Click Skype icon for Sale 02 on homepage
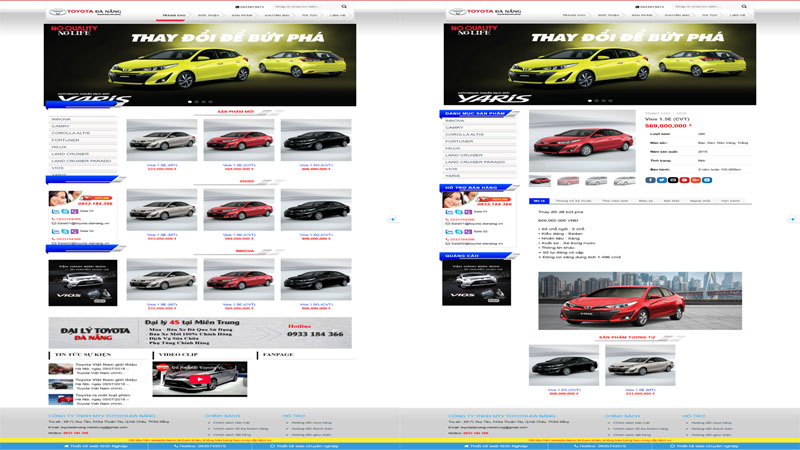 point(65,231)
